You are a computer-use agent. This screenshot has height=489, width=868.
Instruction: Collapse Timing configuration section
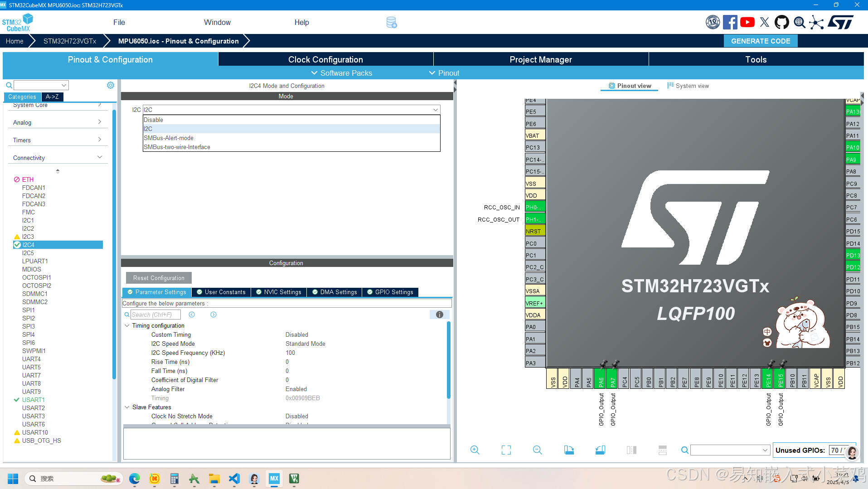(127, 325)
